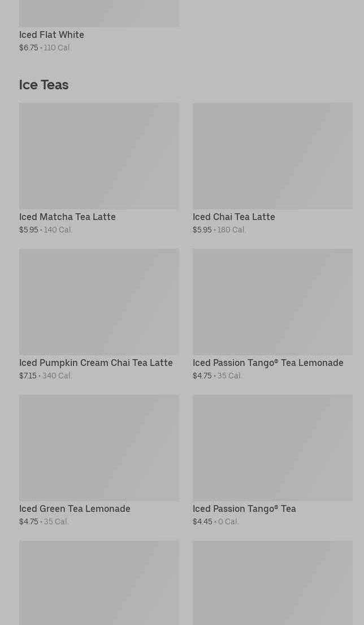Select Iced Passion Tango Tea Lemonade image
The width and height of the screenshot is (364, 625).
[273, 301]
